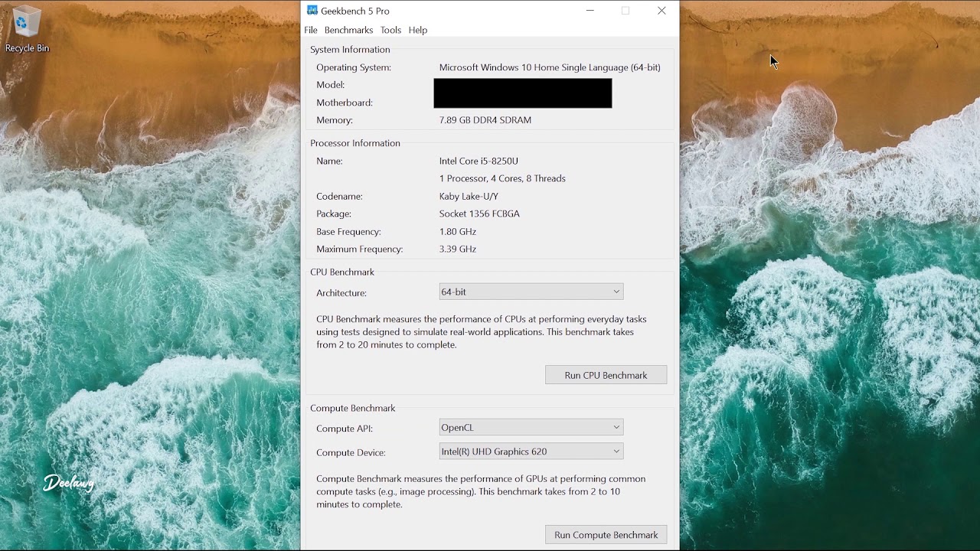980x551 pixels.
Task: Expand the Architecture 64-bit dropdown
Action: pos(531,292)
